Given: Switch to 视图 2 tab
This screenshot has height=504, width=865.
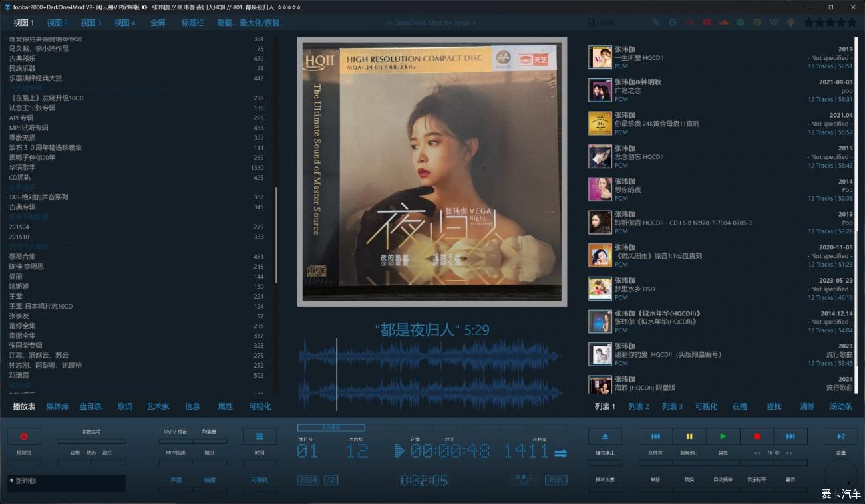Looking at the screenshot, I should pyautogui.click(x=57, y=23).
